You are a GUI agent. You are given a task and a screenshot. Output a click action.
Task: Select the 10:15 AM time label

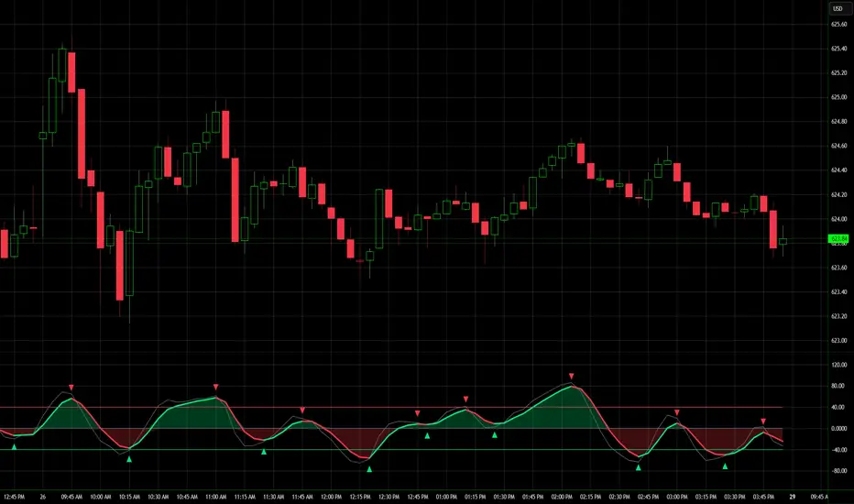(x=129, y=497)
